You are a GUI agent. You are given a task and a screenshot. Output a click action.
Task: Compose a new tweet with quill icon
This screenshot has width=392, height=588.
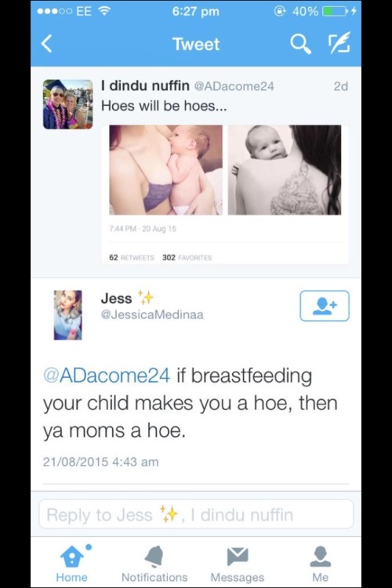click(339, 43)
